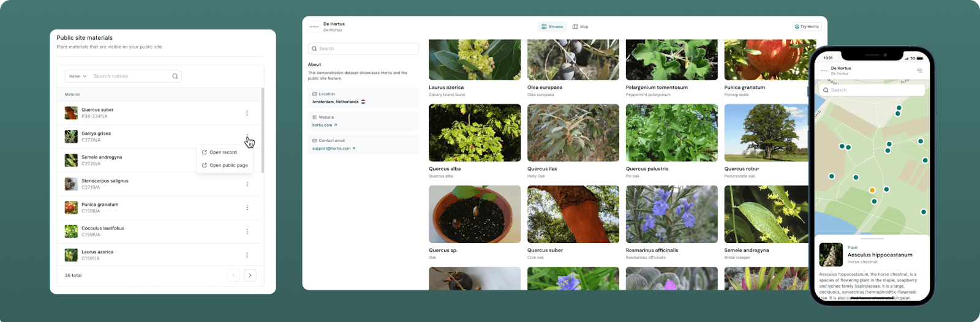Click the Stenocarpus salignus thumbnail image

(x=71, y=184)
